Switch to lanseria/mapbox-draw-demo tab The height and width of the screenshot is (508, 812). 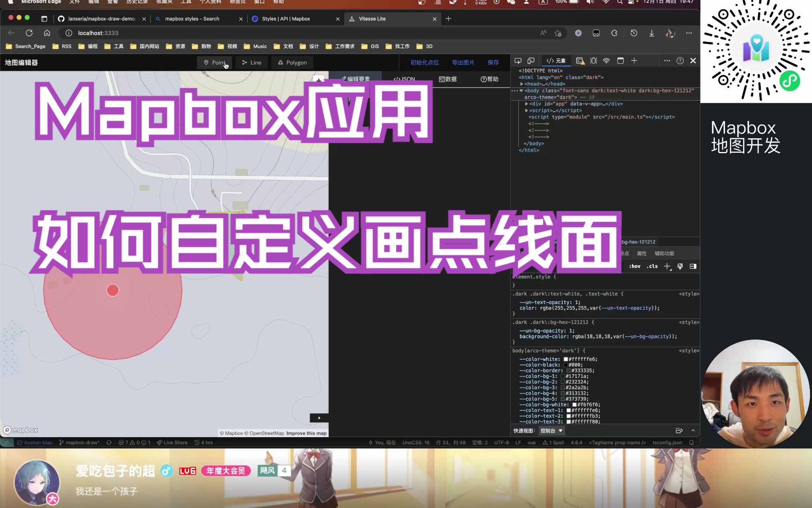tap(101, 19)
